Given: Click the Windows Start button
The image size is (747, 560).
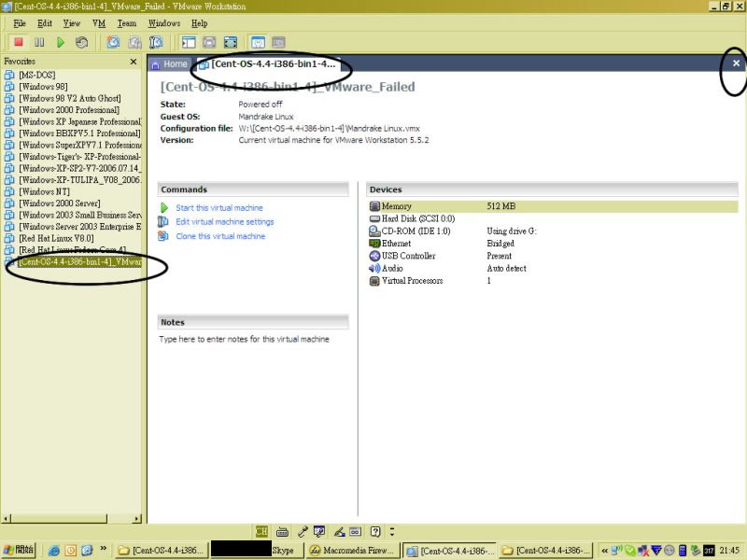Looking at the screenshot, I should point(19,550).
